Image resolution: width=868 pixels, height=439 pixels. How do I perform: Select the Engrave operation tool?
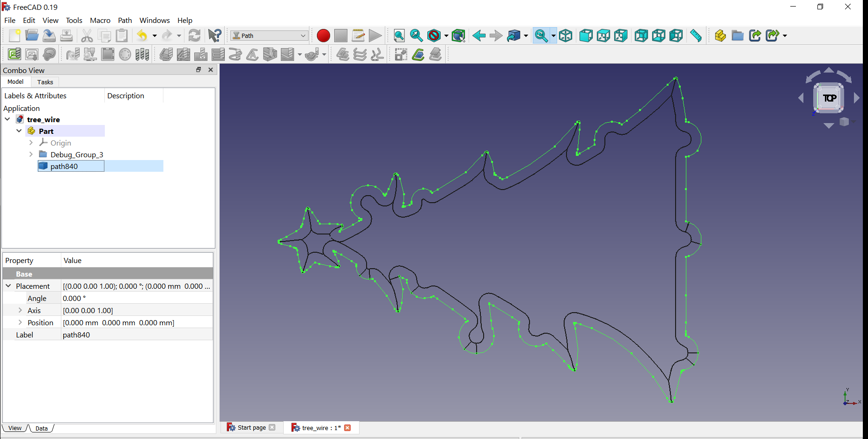(252, 54)
